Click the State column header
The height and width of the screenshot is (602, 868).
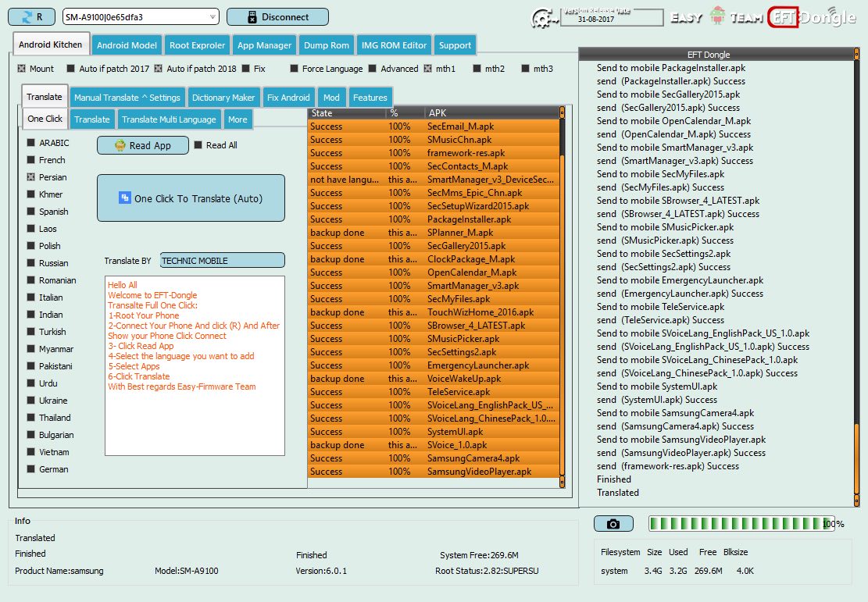pyautogui.click(x=347, y=113)
